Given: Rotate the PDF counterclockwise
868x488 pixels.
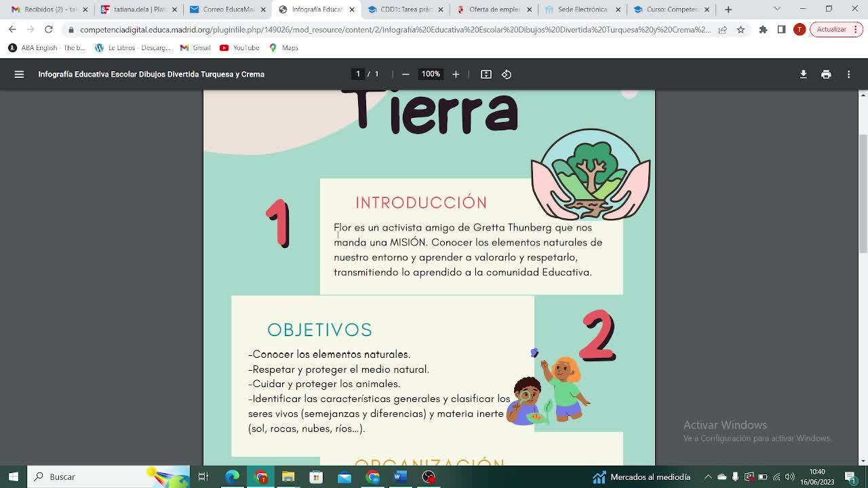Looking at the screenshot, I should [507, 75].
